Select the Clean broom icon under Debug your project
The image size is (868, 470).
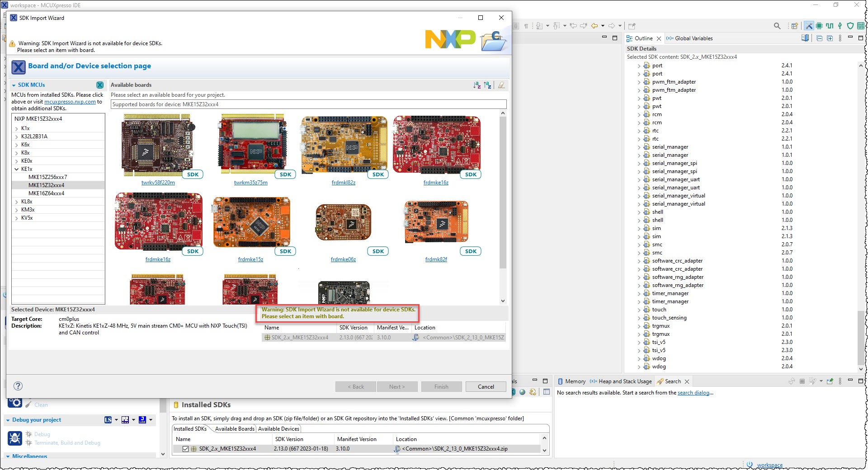point(28,403)
